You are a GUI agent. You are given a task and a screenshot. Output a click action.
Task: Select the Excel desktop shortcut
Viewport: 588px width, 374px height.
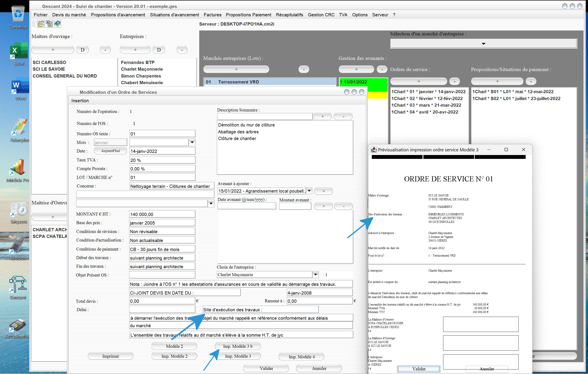point(19,54)
